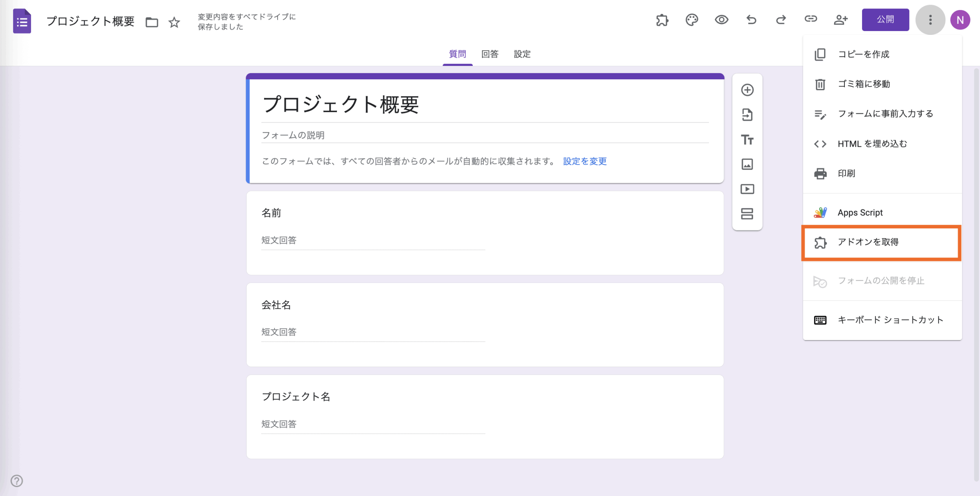Copy responder link via link icon
This screenshot has width=980, height=496.
click(810, 19)
